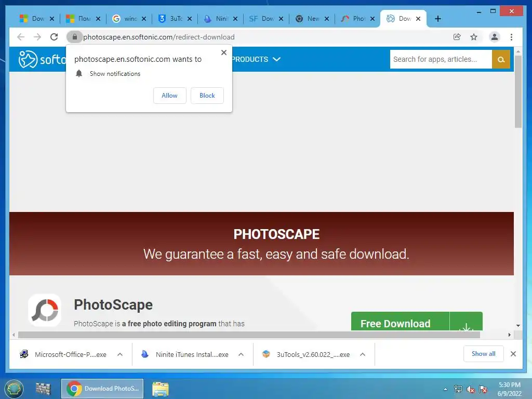This screenshot has height=399, width=532.
Task: Click the bell icon in notification prompt
Action: click(79, 74)
